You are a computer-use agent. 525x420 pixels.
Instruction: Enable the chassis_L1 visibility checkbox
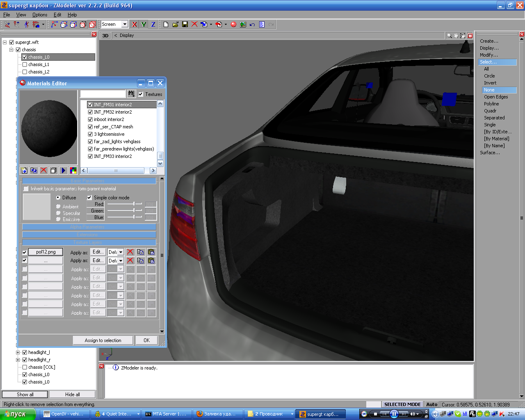point(25,64)
